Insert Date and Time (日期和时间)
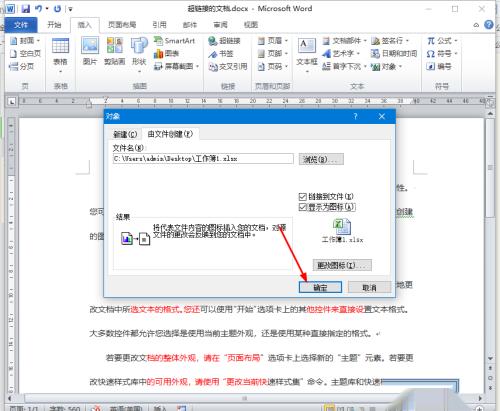This screenshot has height=411, width=500. (394, 53)
